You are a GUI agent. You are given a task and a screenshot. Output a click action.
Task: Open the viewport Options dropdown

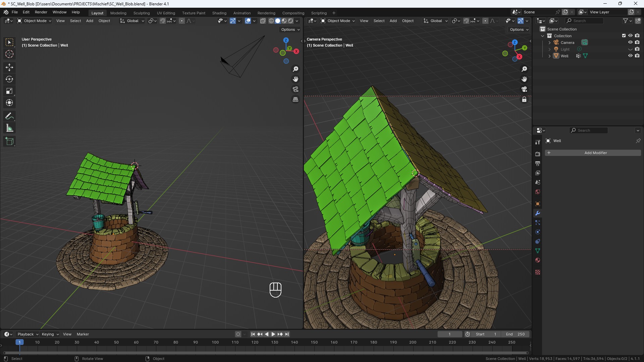(x=290, y=29)
